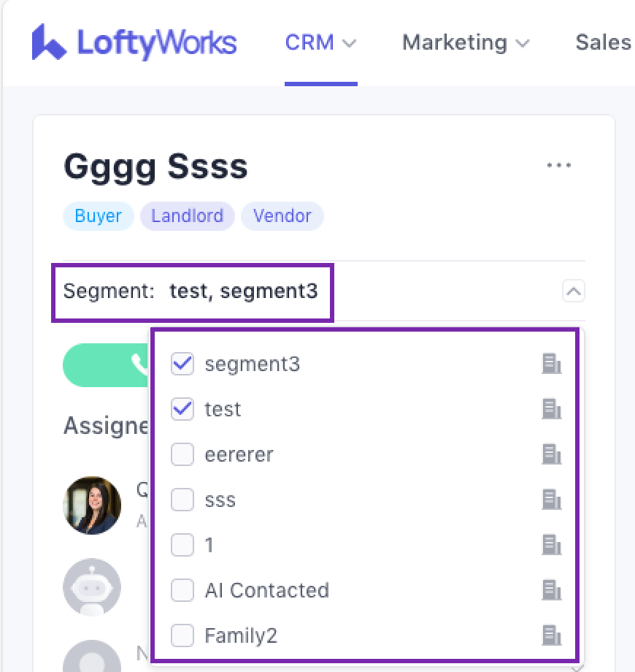Click the building icon next to eererer
Viewport: 635px width, 672px height.
pyautogui.click(x=551, y=454)
